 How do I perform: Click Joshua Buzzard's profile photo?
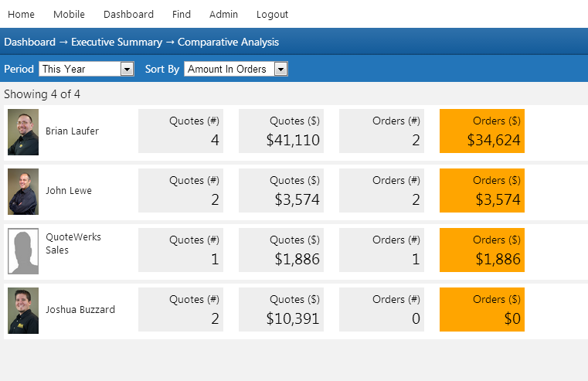(23, 311)
